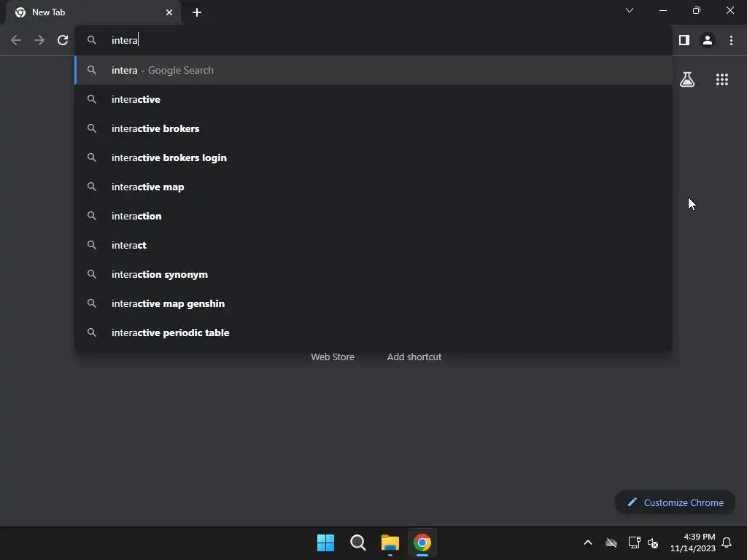The image size is (747, 560).
Task: Restore down the Chrome window
Action: [696, 10]
